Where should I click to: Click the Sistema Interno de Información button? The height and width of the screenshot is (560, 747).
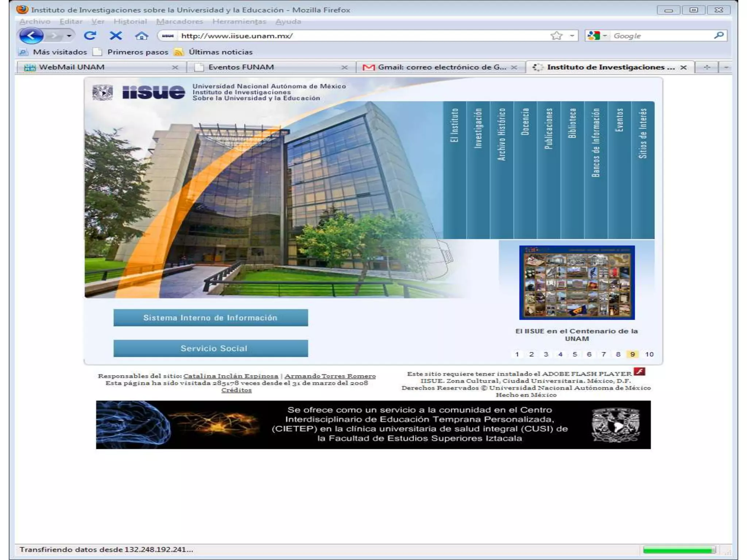[x=210, y=318]
